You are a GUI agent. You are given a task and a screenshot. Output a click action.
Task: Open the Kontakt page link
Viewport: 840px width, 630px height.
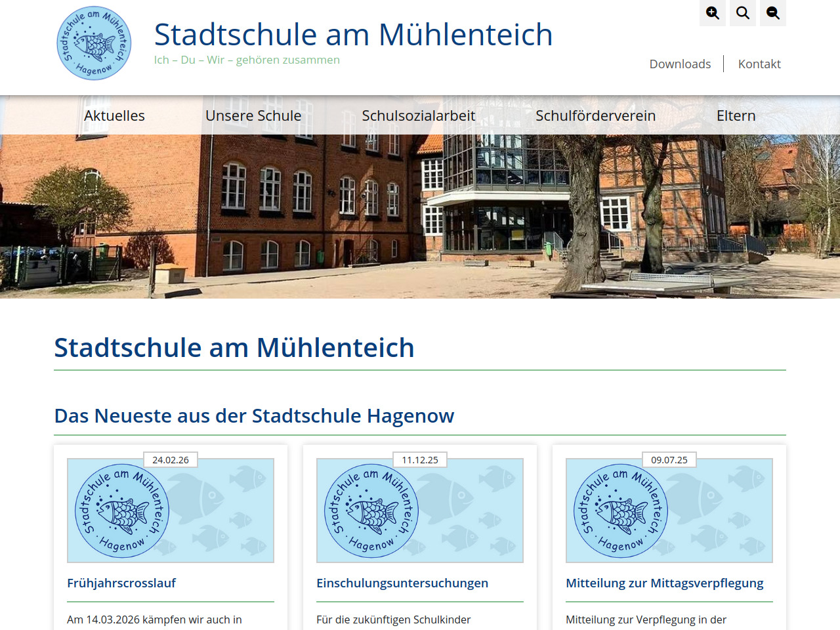click(759, 64)
